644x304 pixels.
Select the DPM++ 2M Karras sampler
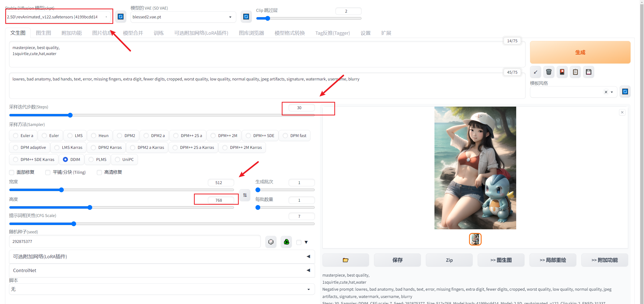[242, 147]
